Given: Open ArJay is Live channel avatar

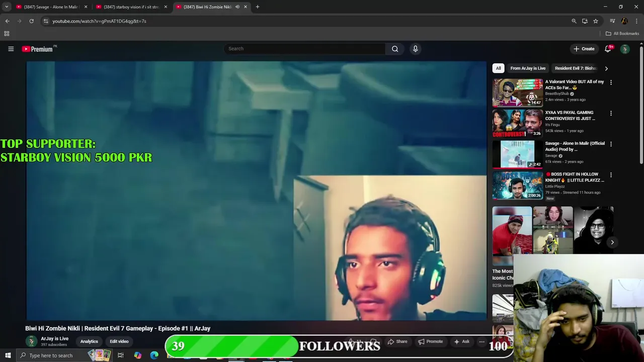Looking at the screenshot, I should click(x=31, y=341).
